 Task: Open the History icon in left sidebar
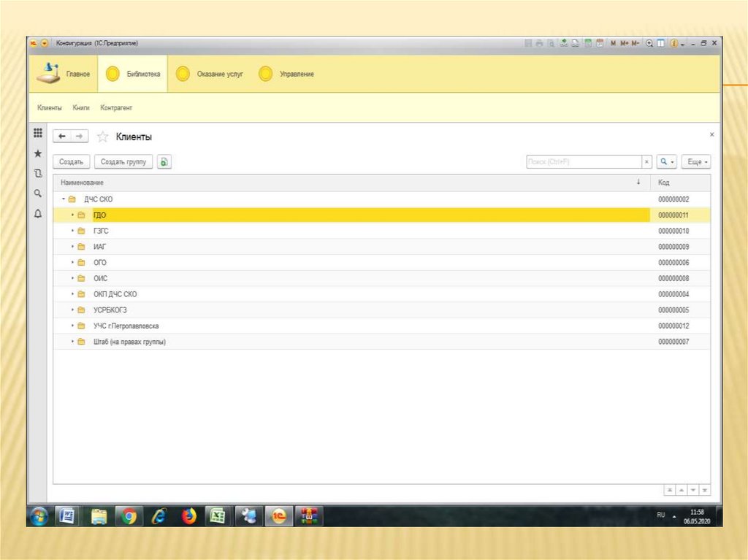[x=38, y=173]
